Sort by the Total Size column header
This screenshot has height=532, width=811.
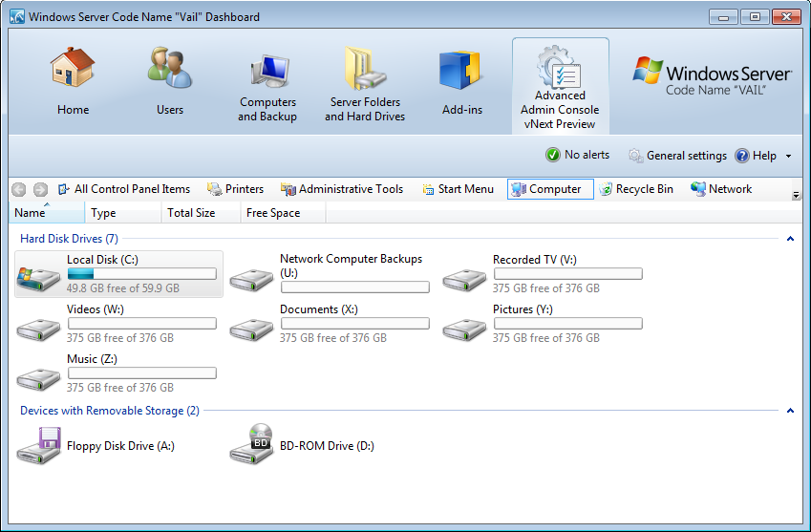[x=202, y=212]
